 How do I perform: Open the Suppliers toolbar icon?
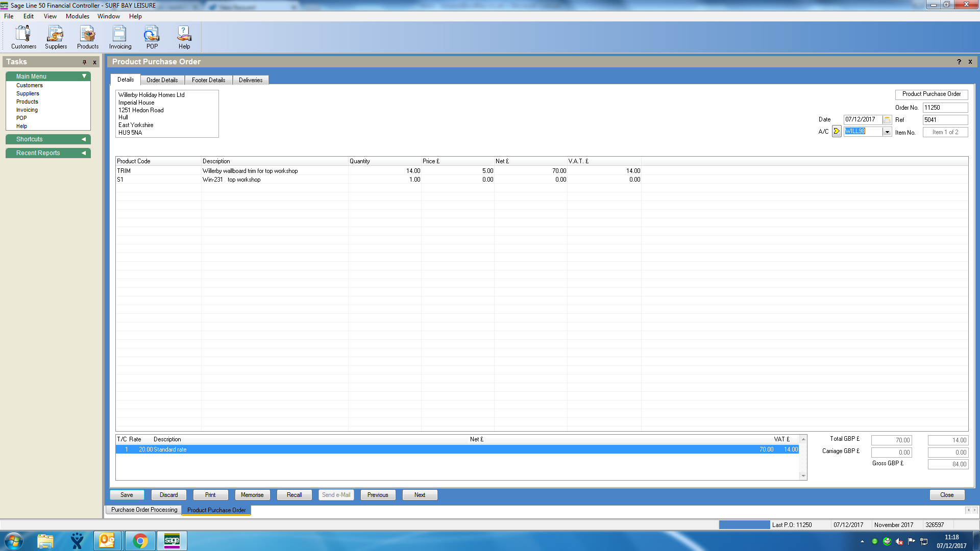pyautogui.click(x=56, y=37)
